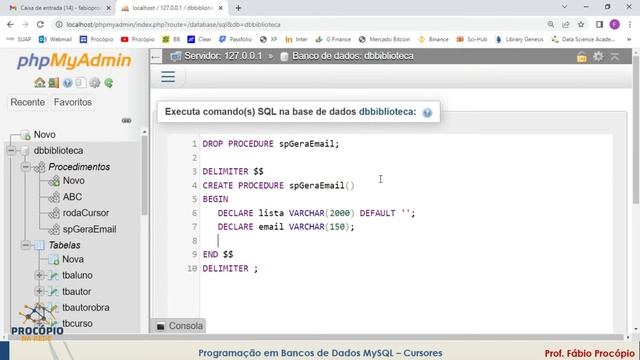Click the phpMyAdmin logo
Screen dimensions: 640x360
tap(74, 61)
